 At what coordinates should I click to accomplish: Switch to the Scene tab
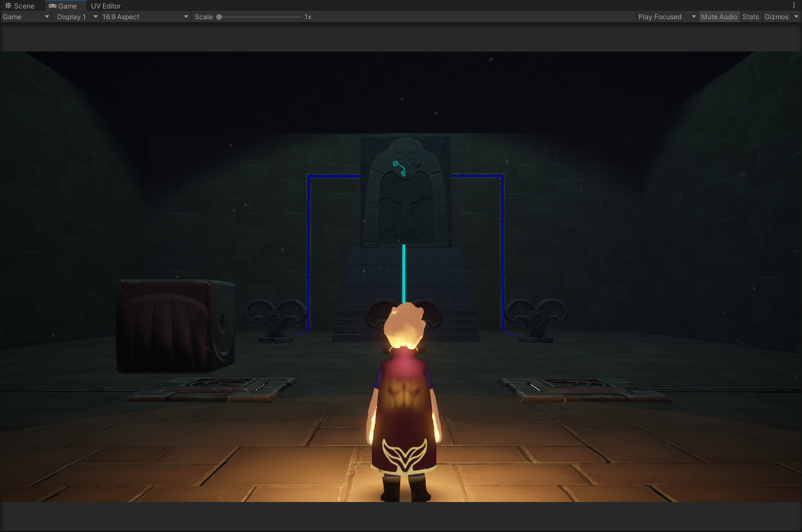click(20, 6)
